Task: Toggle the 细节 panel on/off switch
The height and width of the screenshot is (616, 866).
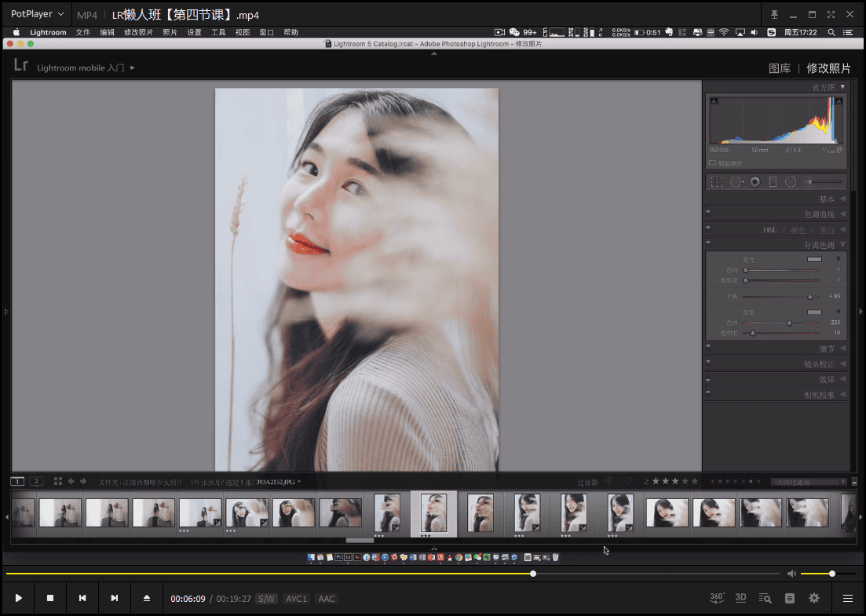Action: pyautogui.click(x=708, y=346)
